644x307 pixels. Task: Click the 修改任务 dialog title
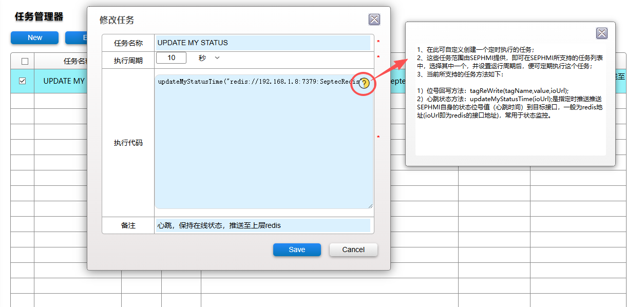[x=117, y=20]
